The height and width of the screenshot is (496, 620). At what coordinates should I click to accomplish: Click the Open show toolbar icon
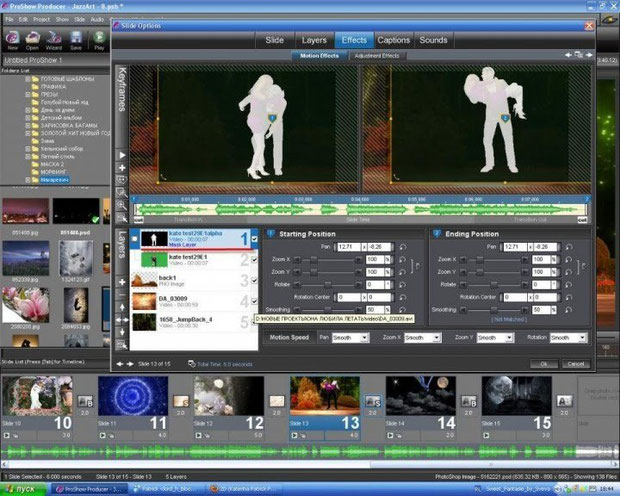click(x=32, y=40)
